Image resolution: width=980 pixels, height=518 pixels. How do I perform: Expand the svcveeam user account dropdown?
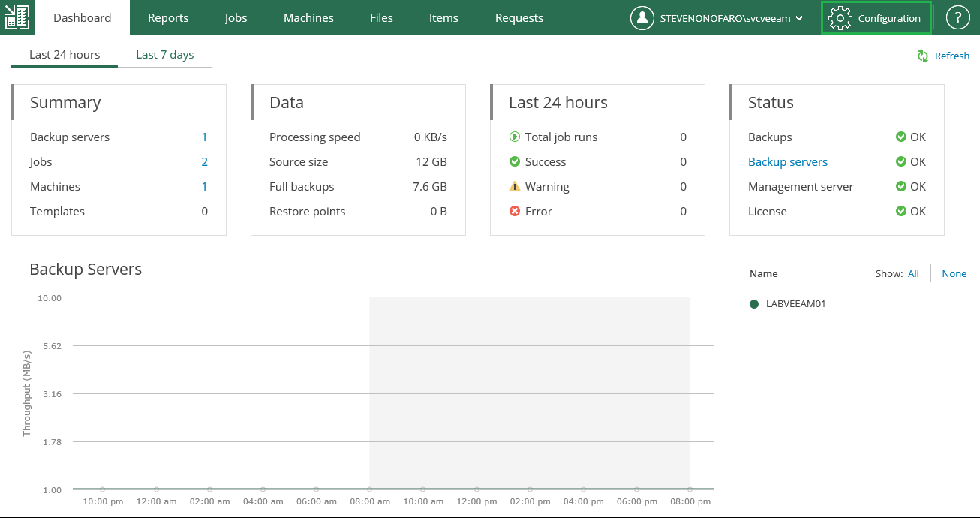(799, 19)
